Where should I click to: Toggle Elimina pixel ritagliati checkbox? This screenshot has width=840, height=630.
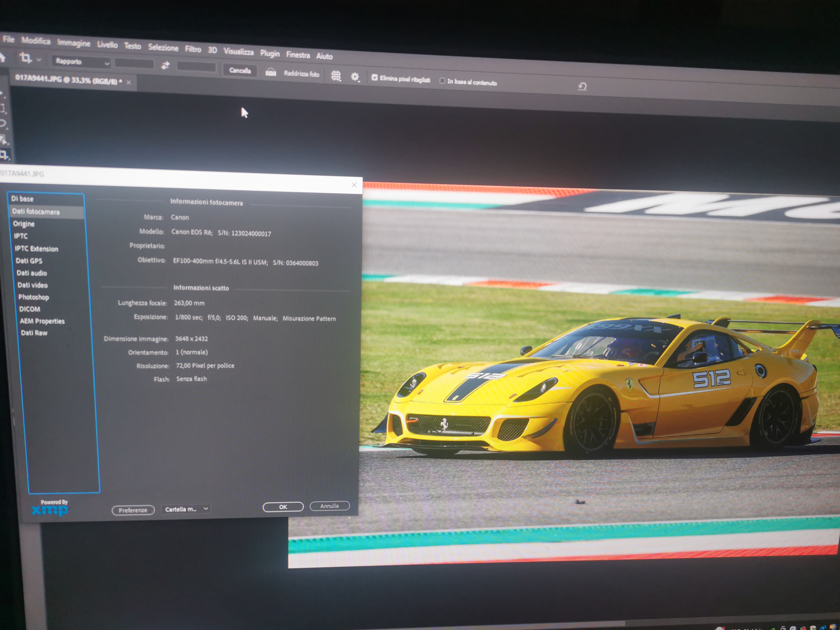pos(374,77)
